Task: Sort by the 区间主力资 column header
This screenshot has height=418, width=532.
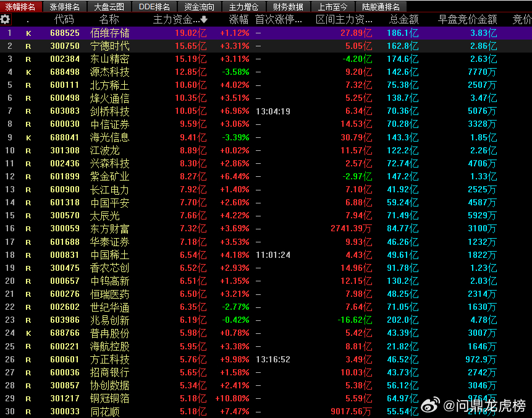Action: [344, 20]
